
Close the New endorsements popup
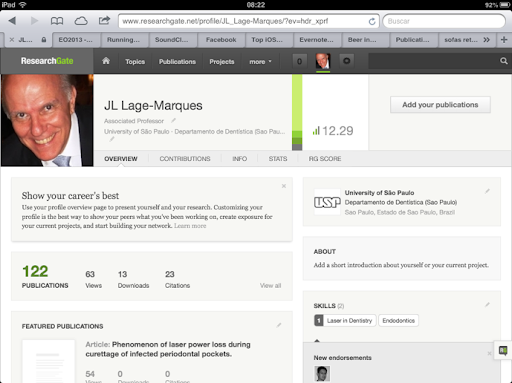click(x=489, y=353)
